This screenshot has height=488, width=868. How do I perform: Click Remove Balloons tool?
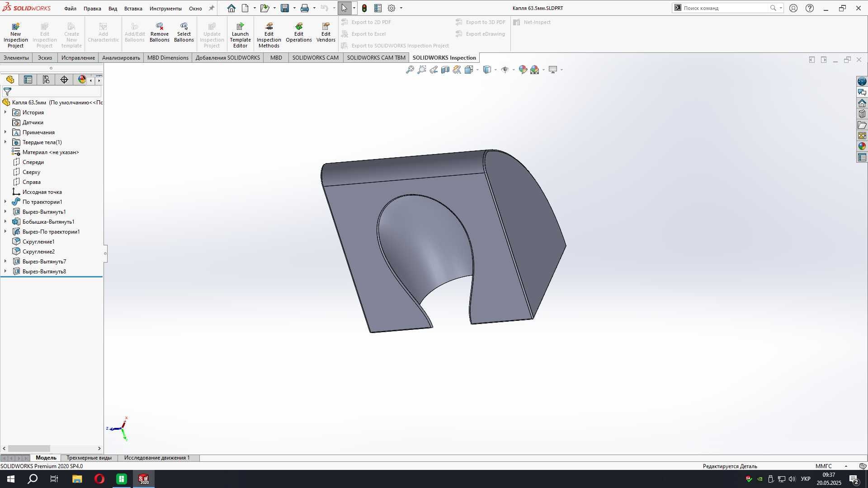pos(160,32)
